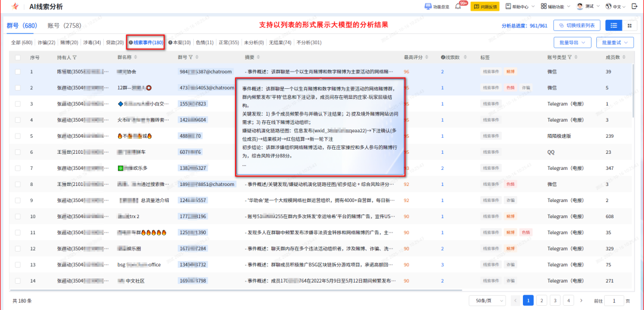644x310 pixels.
Task: Tick the checkbox for row 10
Action: pyautogui.click(x=18, y=216)
